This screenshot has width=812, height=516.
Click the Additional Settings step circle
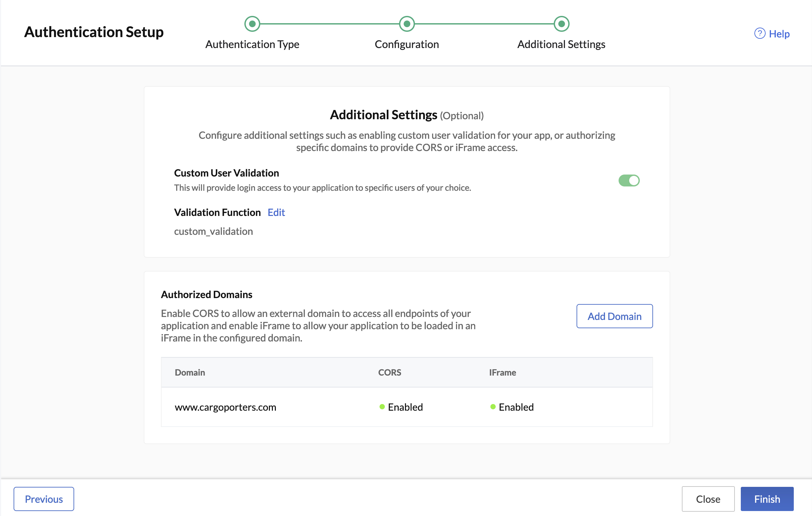pyautogui.click(x=561, y=24)
